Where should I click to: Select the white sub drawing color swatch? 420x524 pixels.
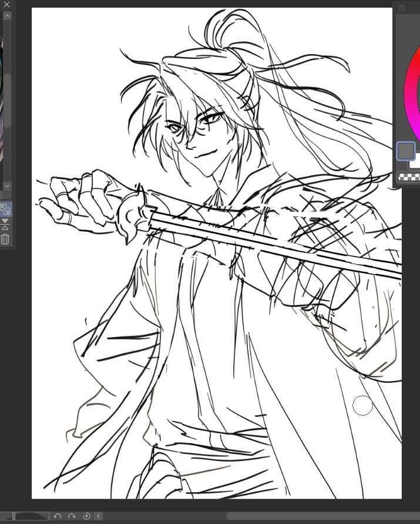click(415, 163)
